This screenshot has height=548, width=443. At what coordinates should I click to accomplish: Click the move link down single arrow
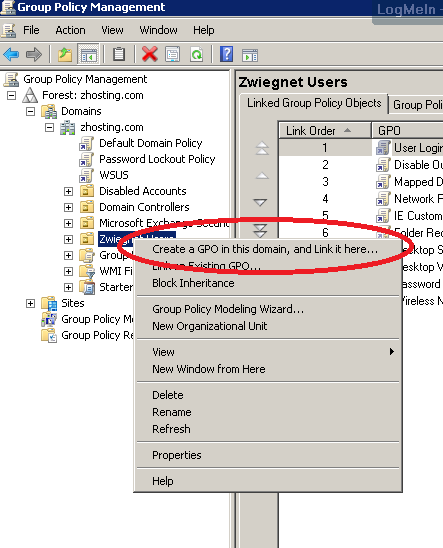coord(260,202)
